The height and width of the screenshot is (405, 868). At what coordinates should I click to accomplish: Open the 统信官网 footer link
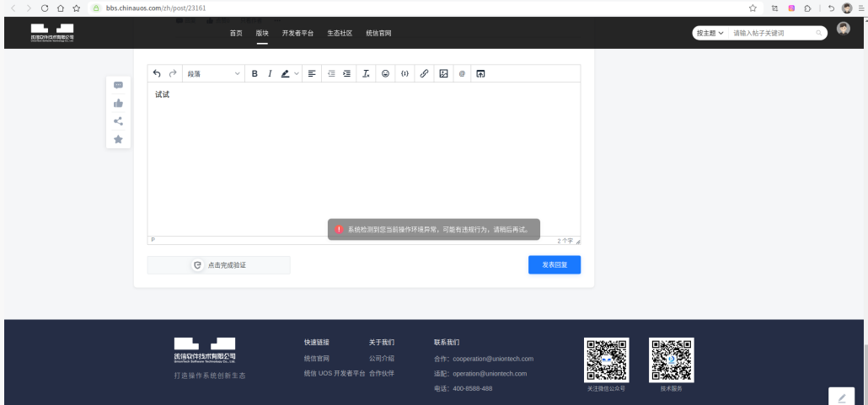pyautogui.click(x=317, y=359)
